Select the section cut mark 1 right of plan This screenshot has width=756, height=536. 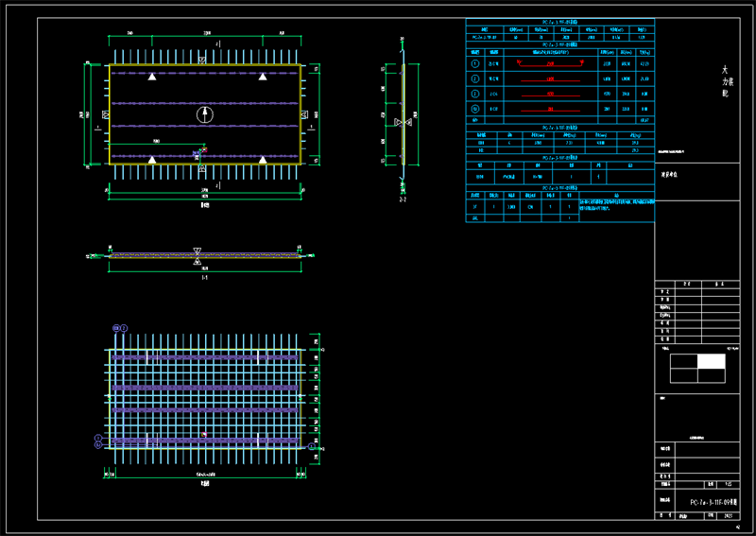pos(311,128)
